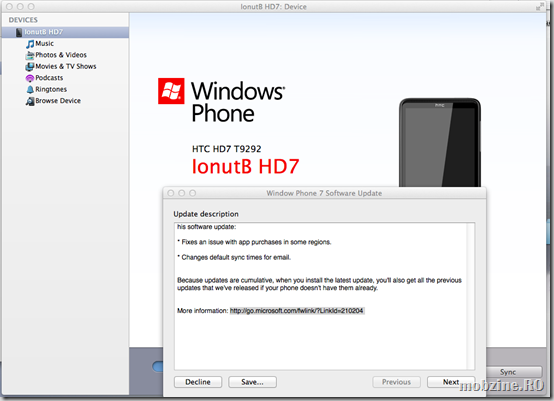
Task: Open the Music section
Action: (x=45, y=43)
